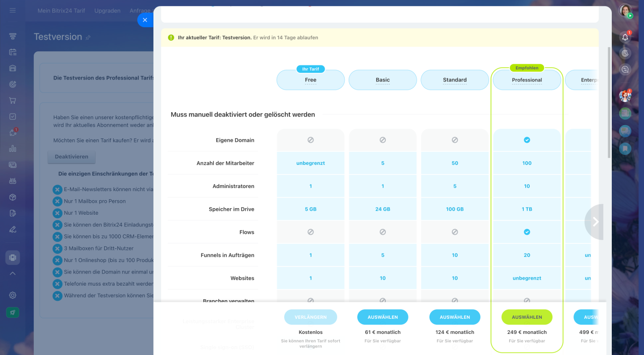Image resolution: width=644 pixels, height=355 pixels.
Task: Click Auswählen for the 124 € Standard plan
Action: 455,317
